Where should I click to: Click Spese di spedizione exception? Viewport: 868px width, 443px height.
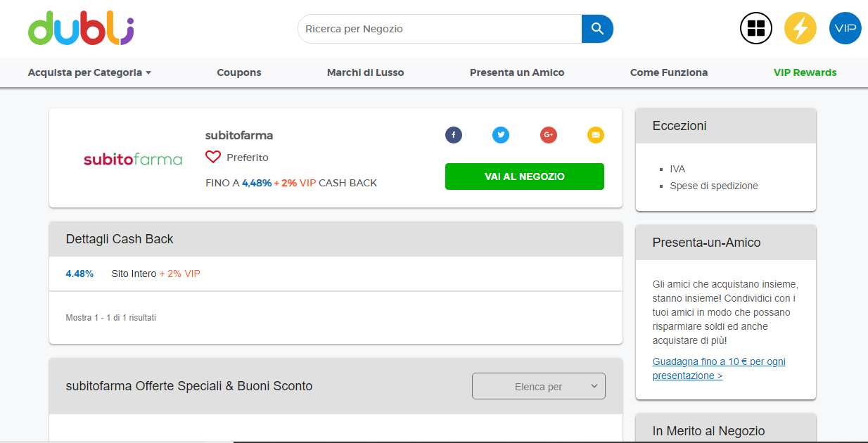(714, 186)
